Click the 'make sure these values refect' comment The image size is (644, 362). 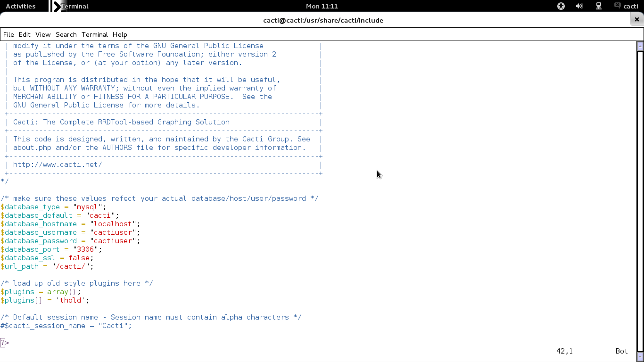coord(159,198)
